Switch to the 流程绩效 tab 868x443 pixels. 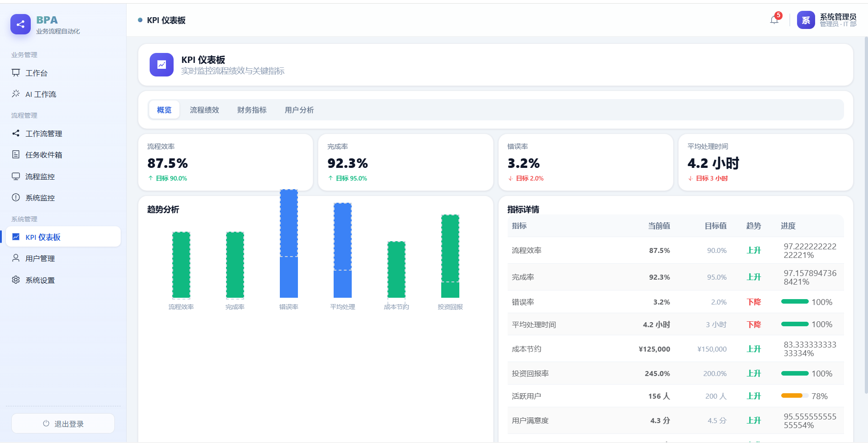[204, 110]
